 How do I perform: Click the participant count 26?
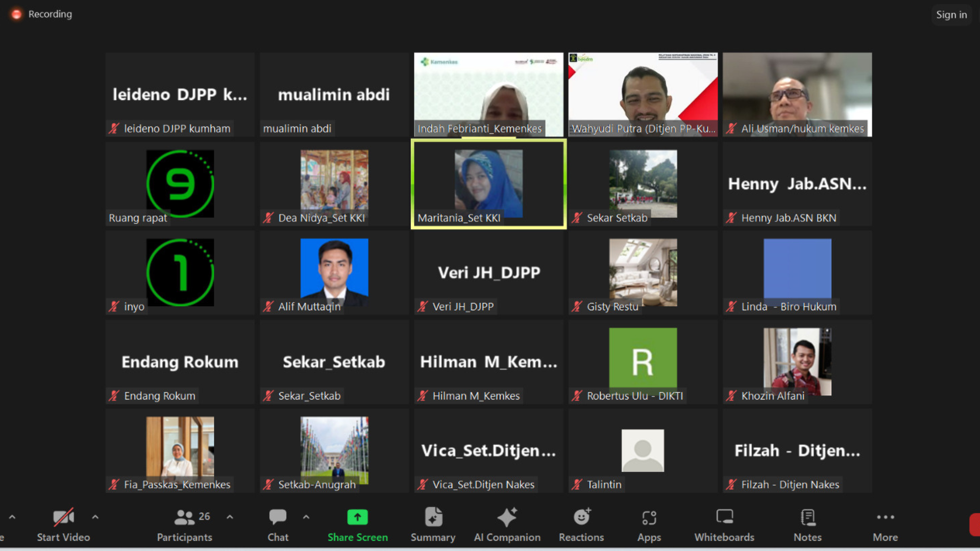[204, 516]
